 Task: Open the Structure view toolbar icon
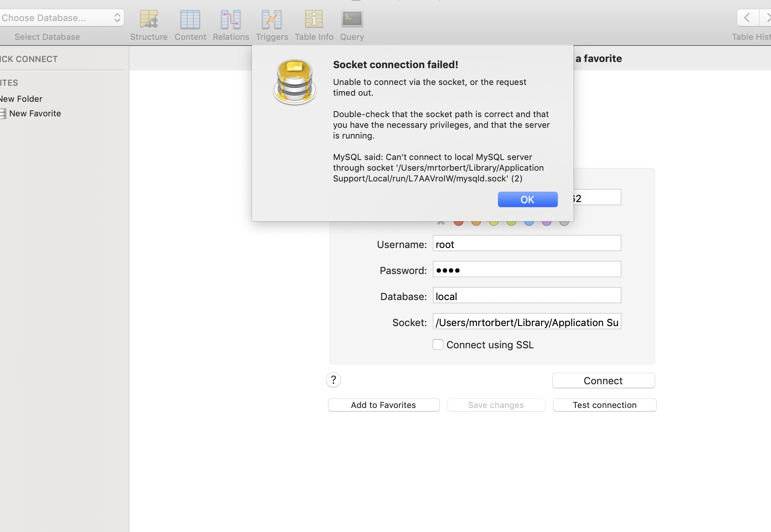tap(149, 20)
